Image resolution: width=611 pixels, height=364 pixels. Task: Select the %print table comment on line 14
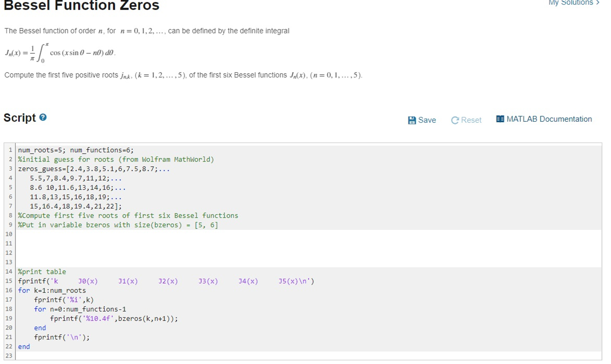41,271
